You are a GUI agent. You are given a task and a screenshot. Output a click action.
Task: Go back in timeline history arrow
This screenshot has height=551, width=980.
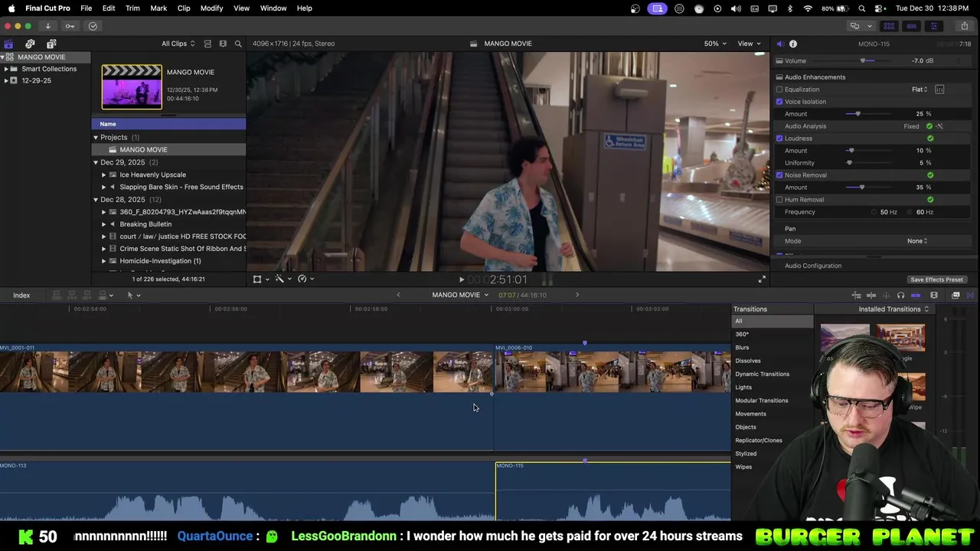[x=398, y=295]
